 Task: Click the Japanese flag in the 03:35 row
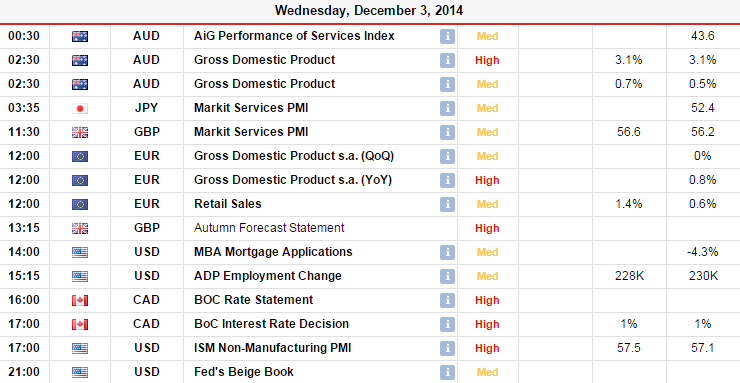point(80,108)
